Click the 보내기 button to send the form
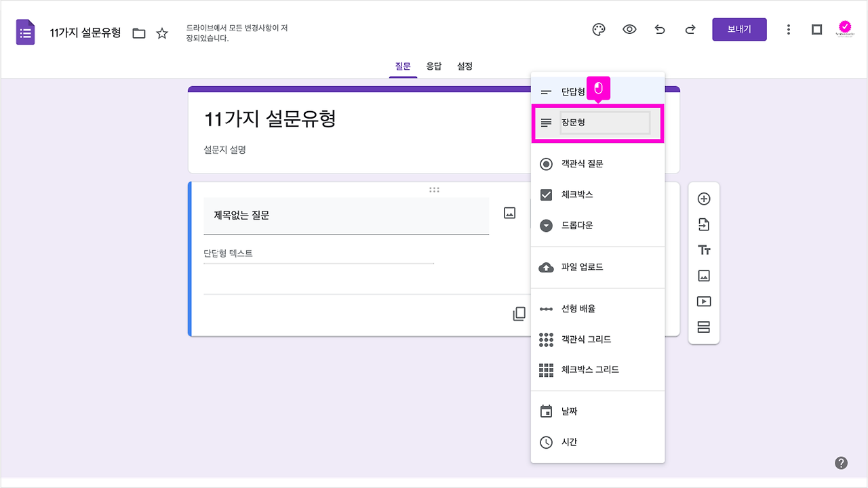Screen dimensions: 868x488 [x=739, y=29]
